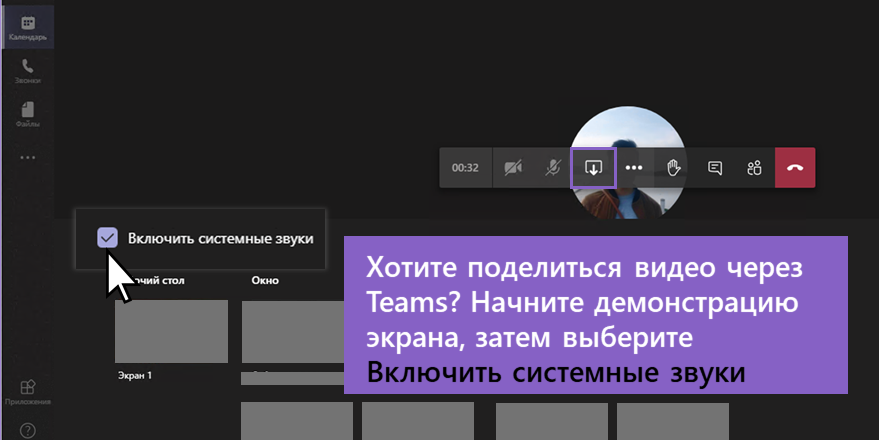Uncheck Включить системные звуки checkbox
The height and width of the screenshot is (440, 879).
tap(107, 238)
